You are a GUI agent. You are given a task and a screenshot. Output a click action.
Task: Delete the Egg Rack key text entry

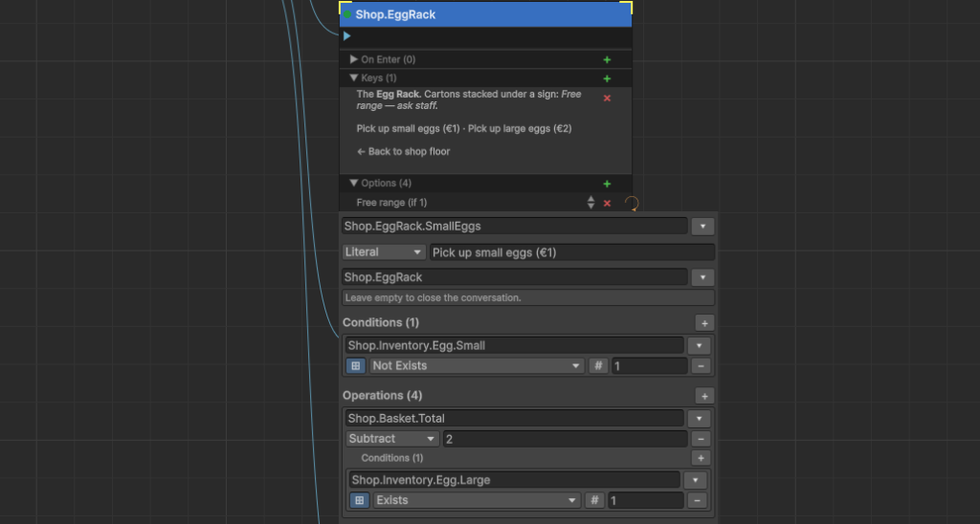tap(606, 98)
